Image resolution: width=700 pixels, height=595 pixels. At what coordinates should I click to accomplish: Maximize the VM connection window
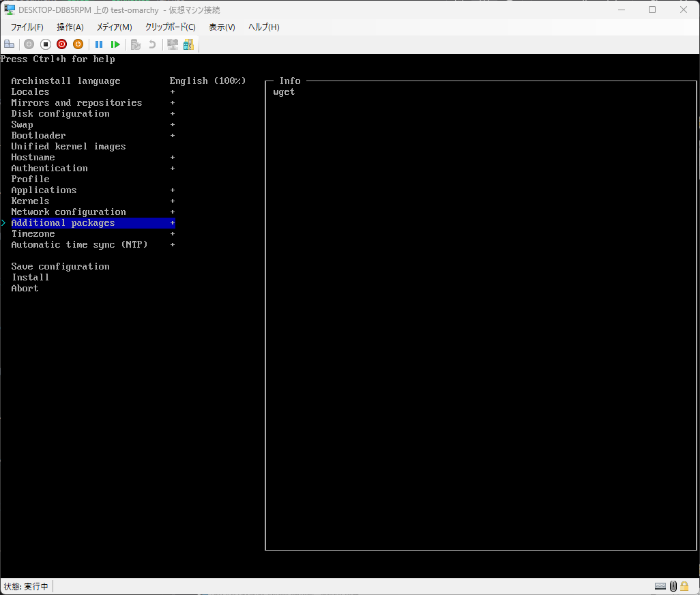tap(652, 10)
